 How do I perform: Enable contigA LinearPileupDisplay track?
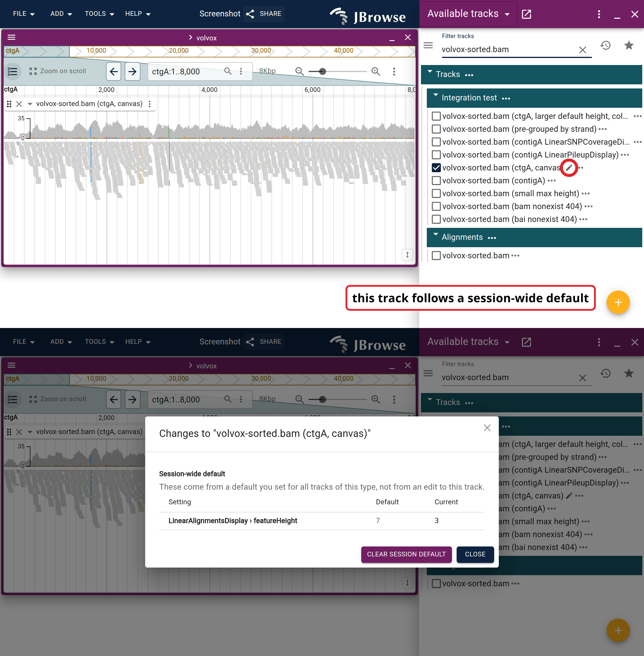point(436,155)
